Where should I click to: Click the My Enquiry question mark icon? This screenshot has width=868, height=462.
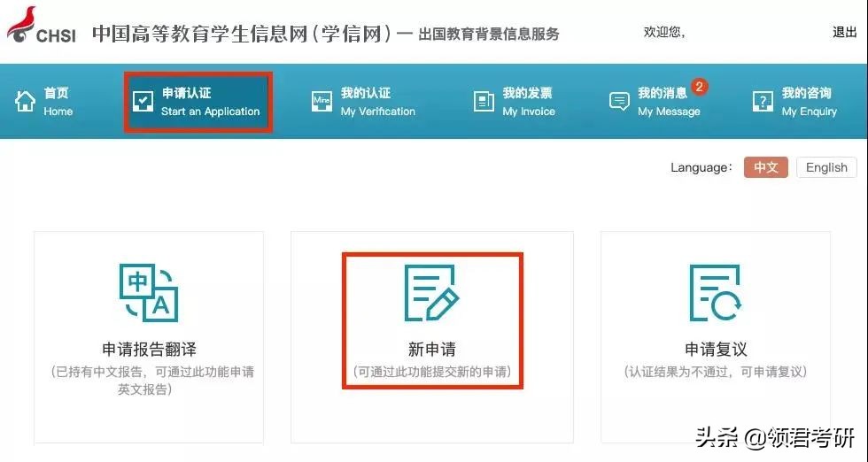pos(763,102)
